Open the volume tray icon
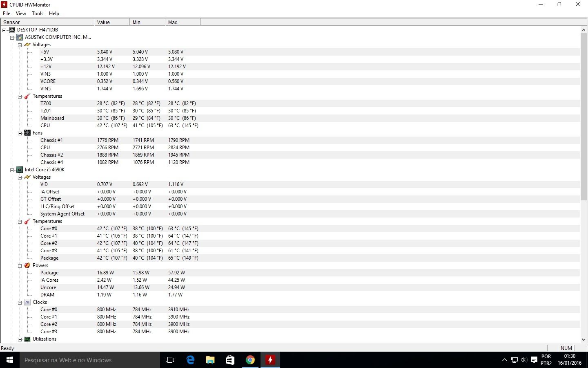Screen dimensions: 588x368 524,360
